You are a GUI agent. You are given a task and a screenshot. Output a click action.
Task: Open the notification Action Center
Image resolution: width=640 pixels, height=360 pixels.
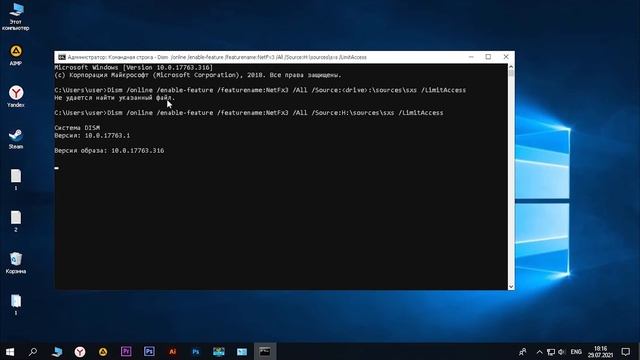626,351
